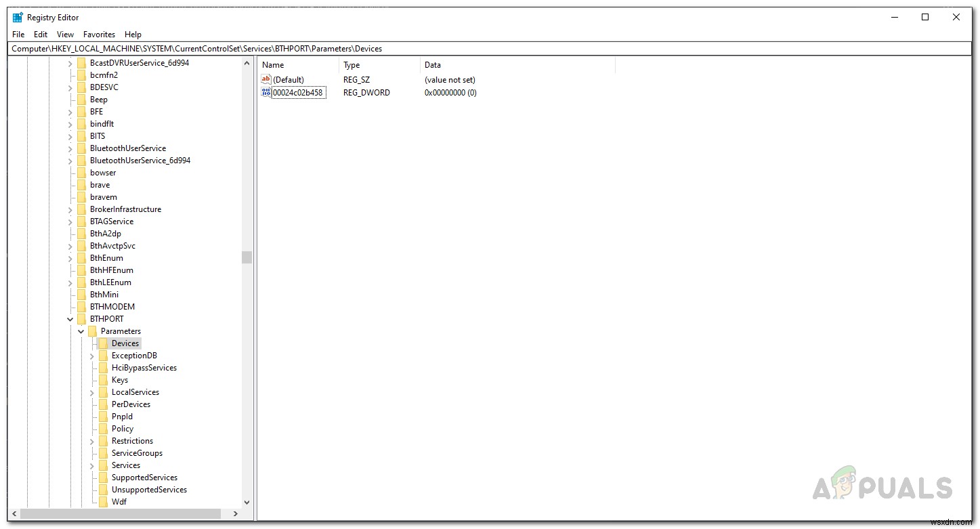Click the BthEnum folder icon
This screenshot has height=529, width=980.
[x=81, y=258]
